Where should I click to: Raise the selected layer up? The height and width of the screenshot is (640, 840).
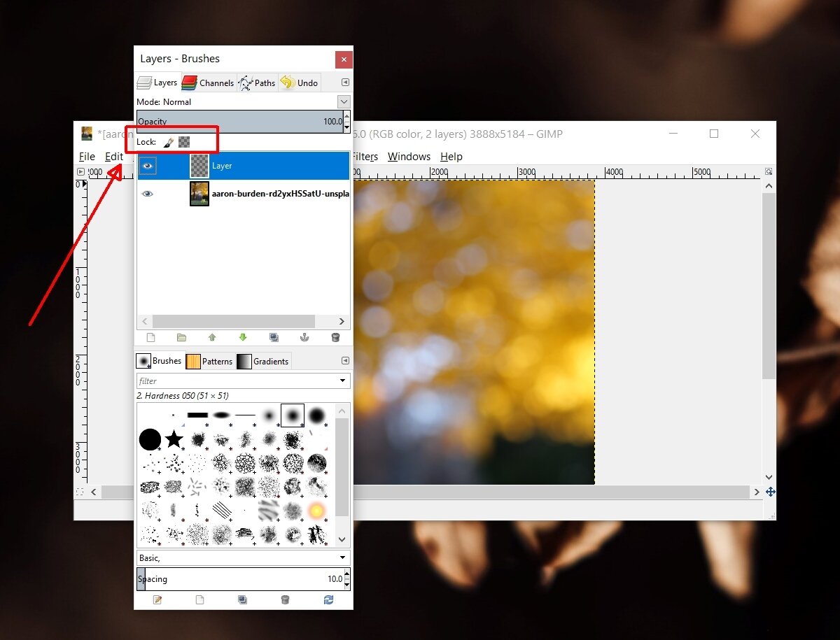pyautogui.click(x=212, y=337)
